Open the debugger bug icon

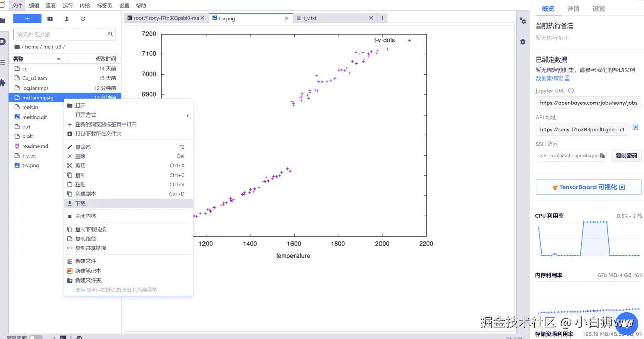click(x=523, y=42)
